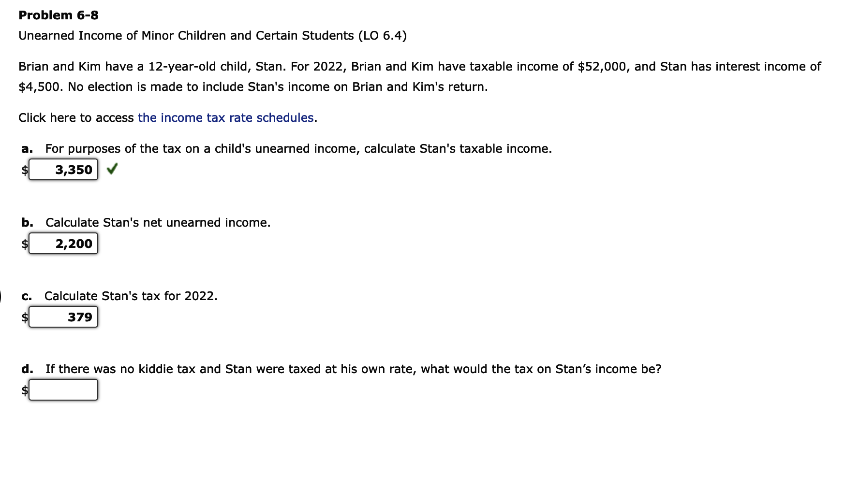The width and height of the screenshot is (845, 504).
Task: Select the answer box showing 3,350
Action: click(64, 170)
